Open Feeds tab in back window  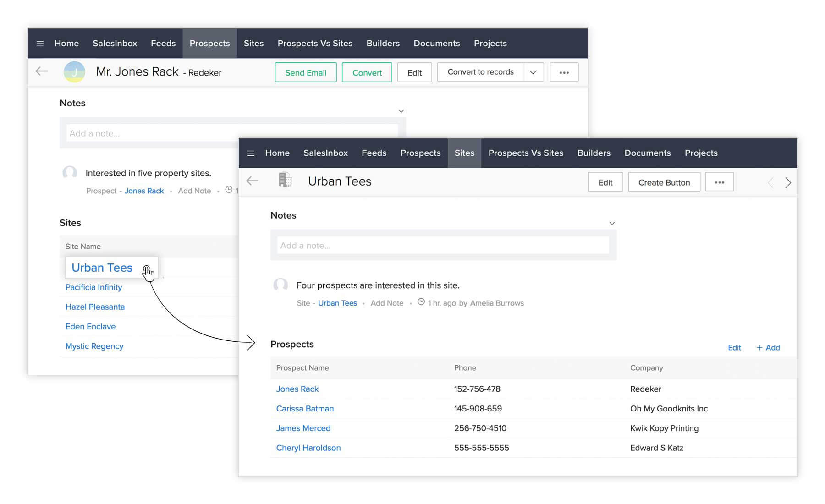tap(163, 43)
